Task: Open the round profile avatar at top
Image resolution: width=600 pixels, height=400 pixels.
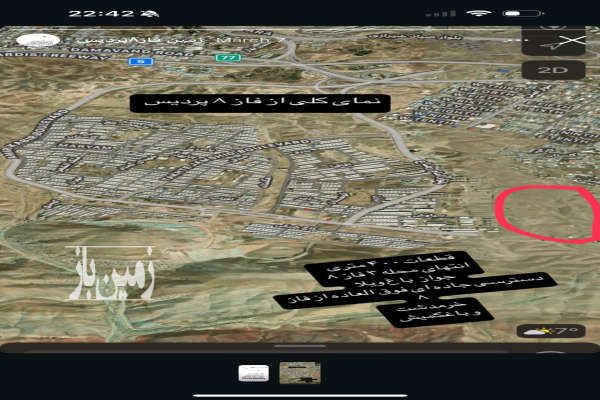Action: click(x=38, y=41)
